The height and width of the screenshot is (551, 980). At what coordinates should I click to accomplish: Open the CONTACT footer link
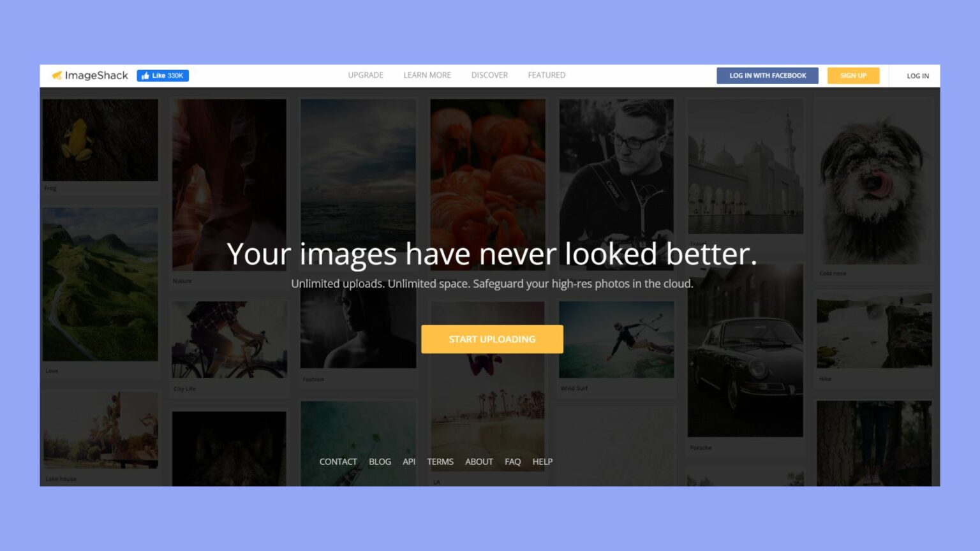(338, 461)
